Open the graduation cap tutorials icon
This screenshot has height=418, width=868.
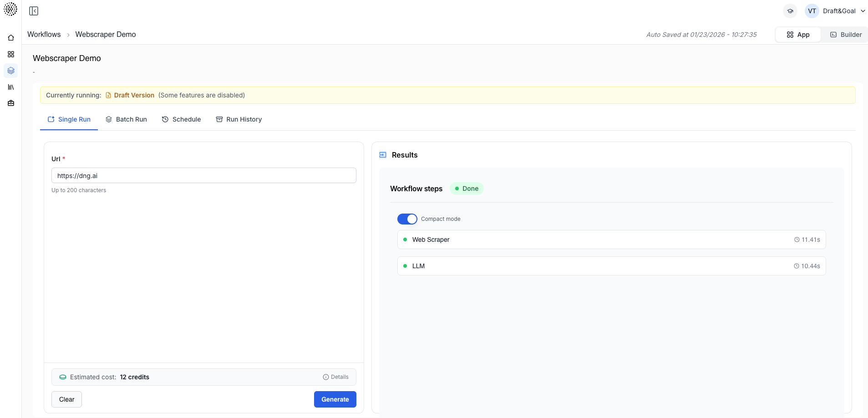tap(790, 10)
